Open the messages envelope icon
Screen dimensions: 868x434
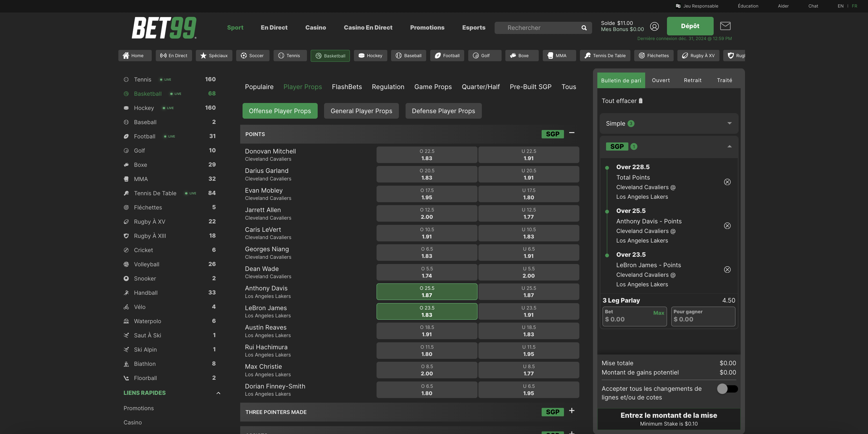click(725, 26)
